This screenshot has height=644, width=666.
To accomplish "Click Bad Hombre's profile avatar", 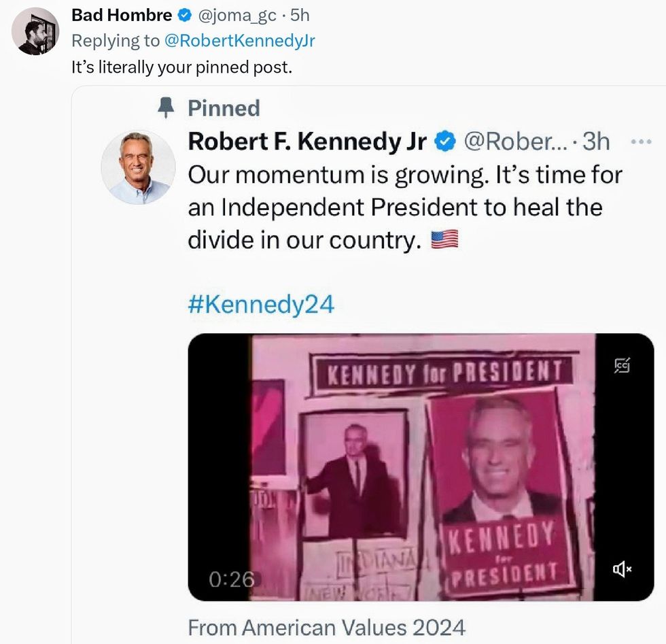I will [35, 31].
